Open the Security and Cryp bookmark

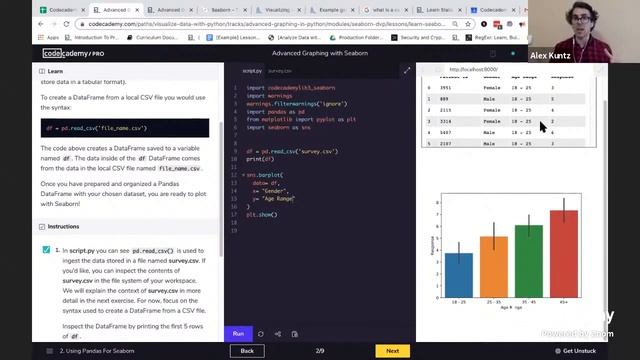pos(419,38)
